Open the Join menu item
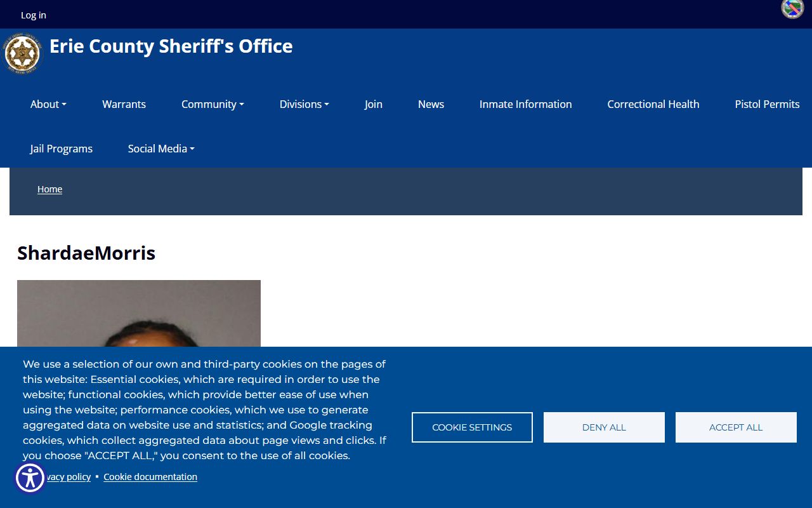Viewport: 812px width, 508px height. click(x=374, y=104)
